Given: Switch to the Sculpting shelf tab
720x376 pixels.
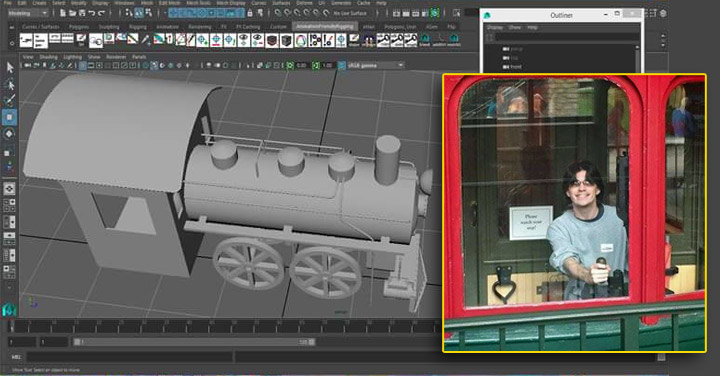Looking at the screenshot, I should 109,27.
